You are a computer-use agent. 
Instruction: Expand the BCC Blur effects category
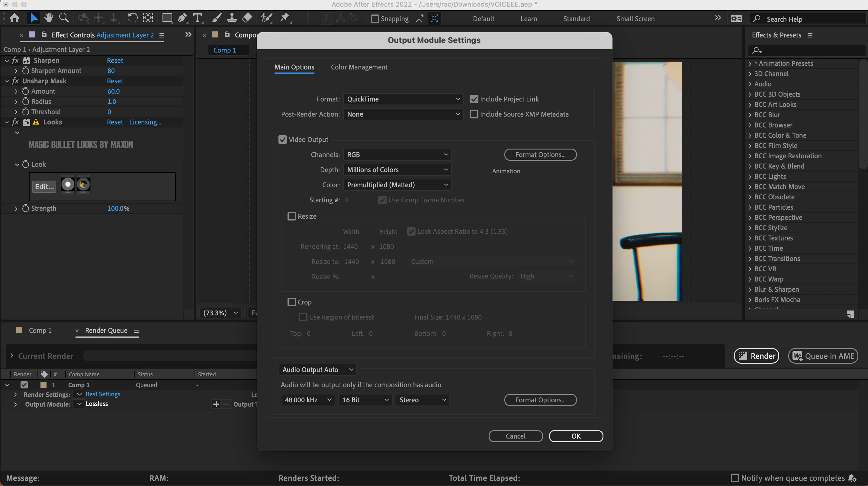click(x=750, y=115)
